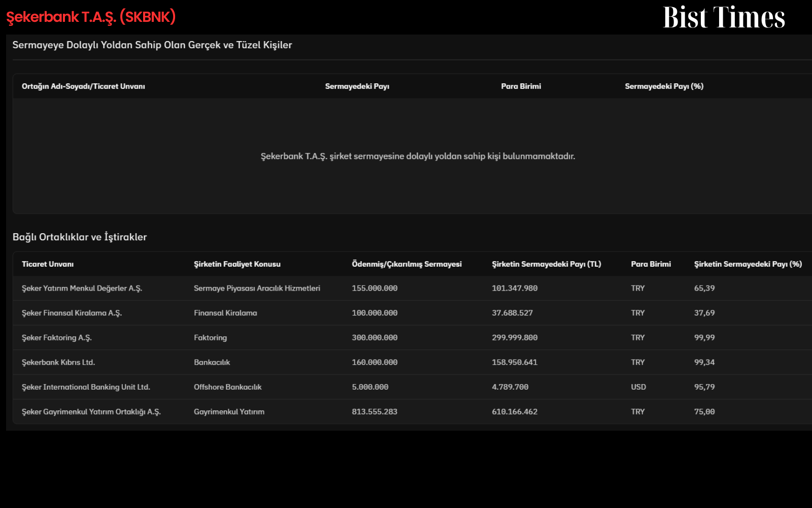
Task: Click the 813.555.283 paid capital value
Action: [375, 412]
